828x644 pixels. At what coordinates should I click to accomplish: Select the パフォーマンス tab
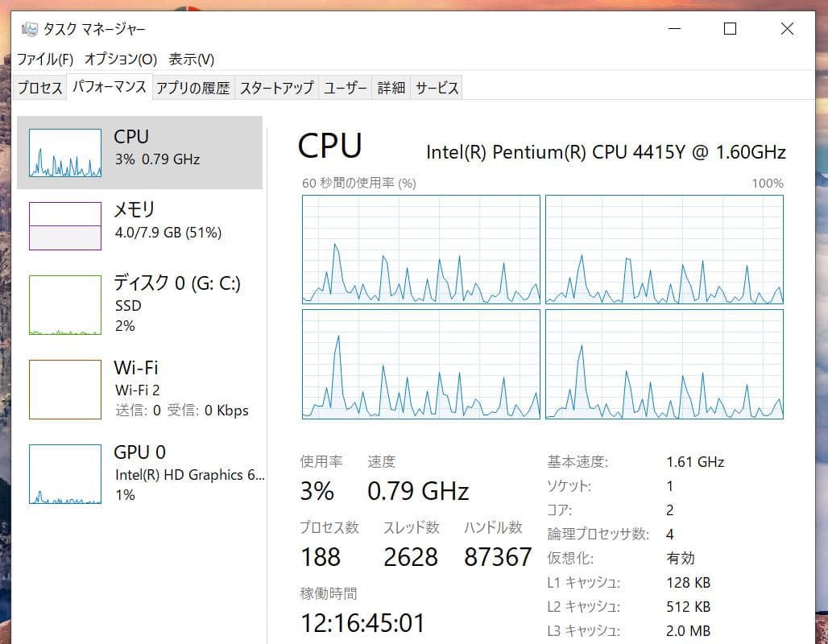(x=110, y=87)
